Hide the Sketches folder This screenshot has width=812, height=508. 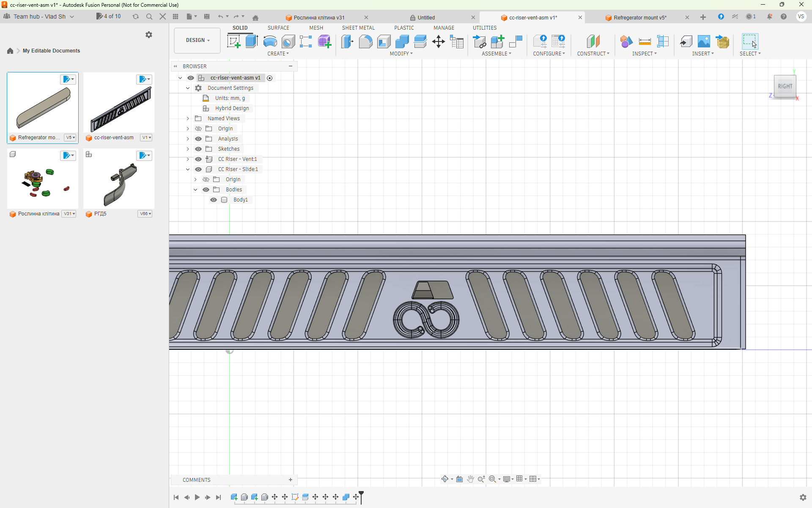(x=198, y=149)
